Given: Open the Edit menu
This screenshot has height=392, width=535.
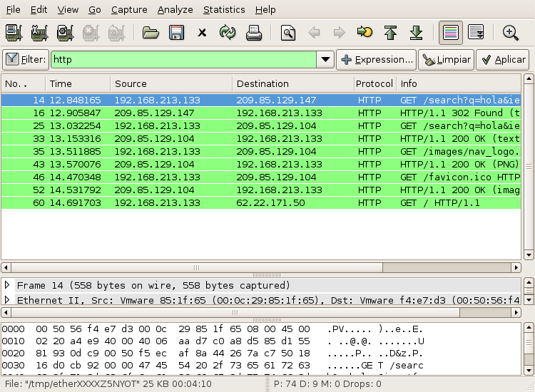Looking at the screenshot, I should point(39,9).
